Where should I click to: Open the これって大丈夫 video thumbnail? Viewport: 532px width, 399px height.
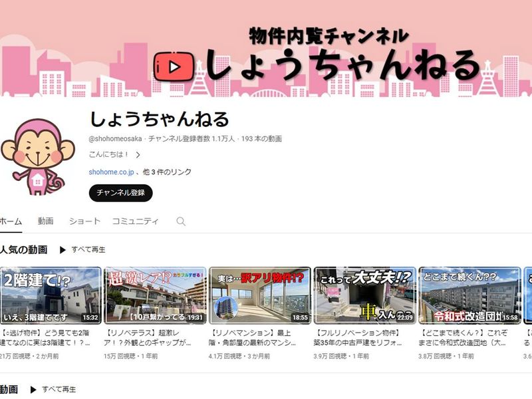pos(364,295)
